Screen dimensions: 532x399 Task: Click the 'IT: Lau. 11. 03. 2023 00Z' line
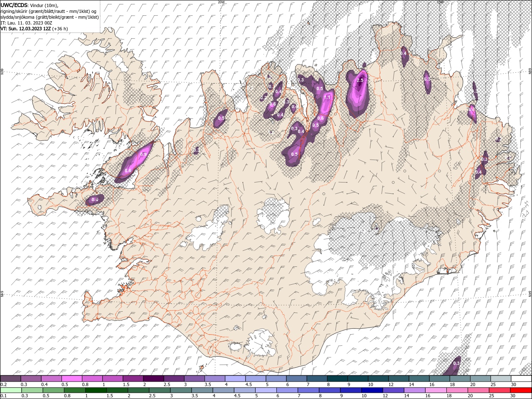[x=26, y=23]
